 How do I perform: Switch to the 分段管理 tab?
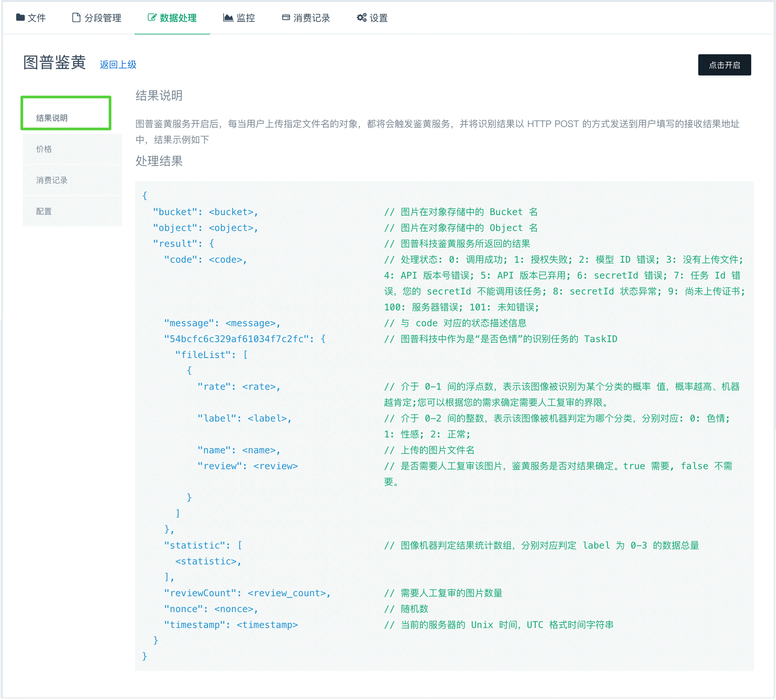tap(97, 18)
